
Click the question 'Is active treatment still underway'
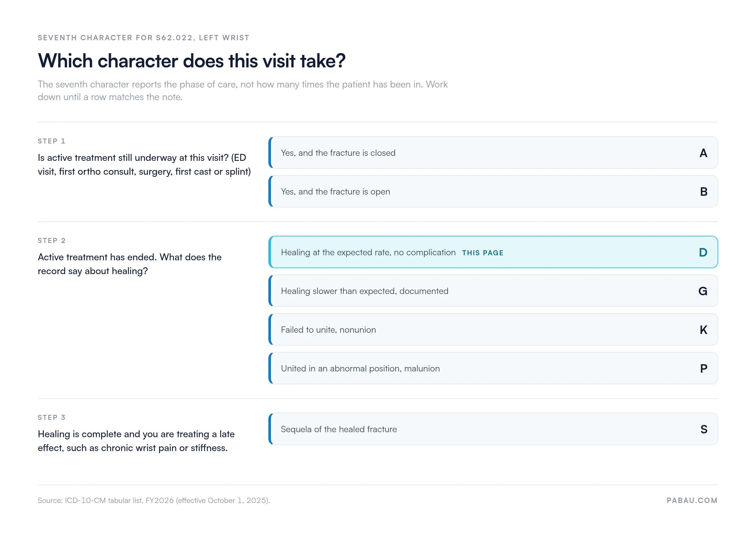tap(144, 165)
